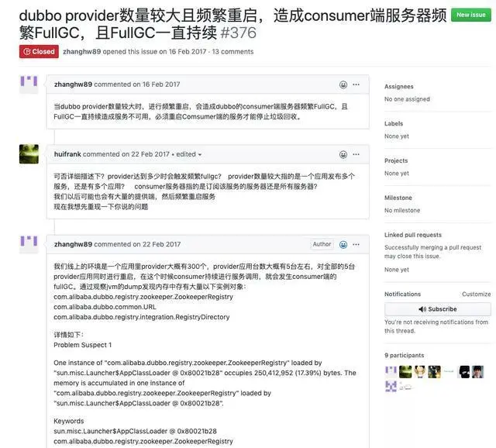The width and height of the screenshot is (496, 448).
Task: Click the issue number #376
Action: point(238,33)
